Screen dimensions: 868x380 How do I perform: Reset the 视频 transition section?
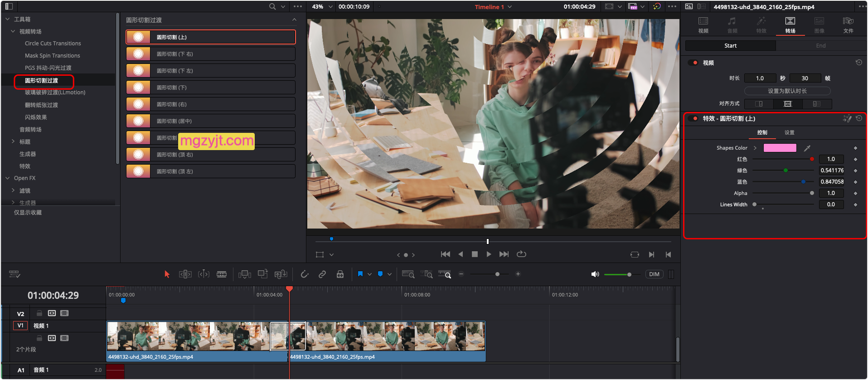859,63
